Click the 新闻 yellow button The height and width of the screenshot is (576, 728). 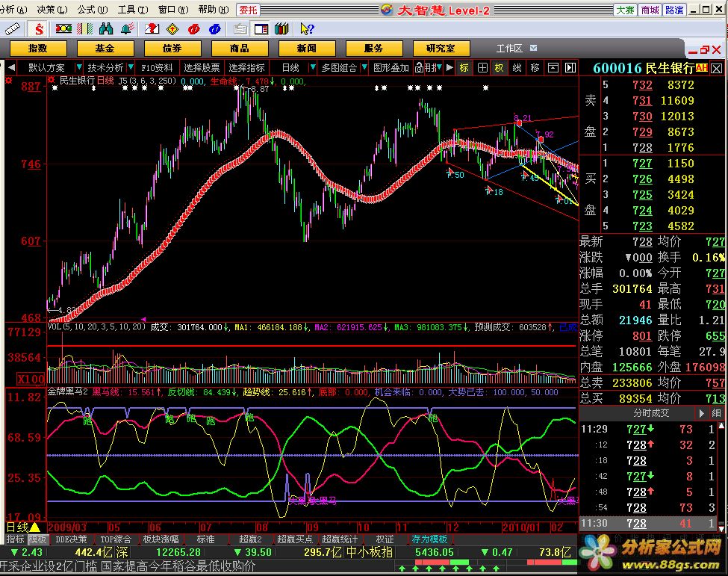point(306,49)
